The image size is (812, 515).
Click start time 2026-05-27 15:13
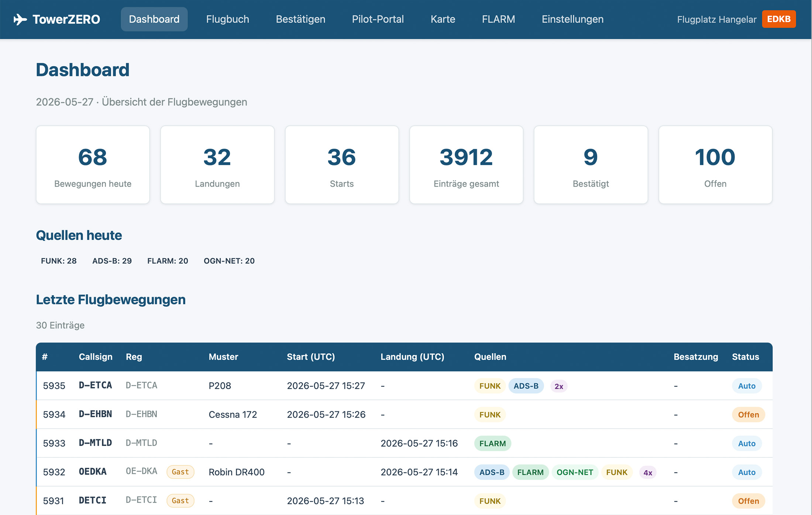pos(326,501)
